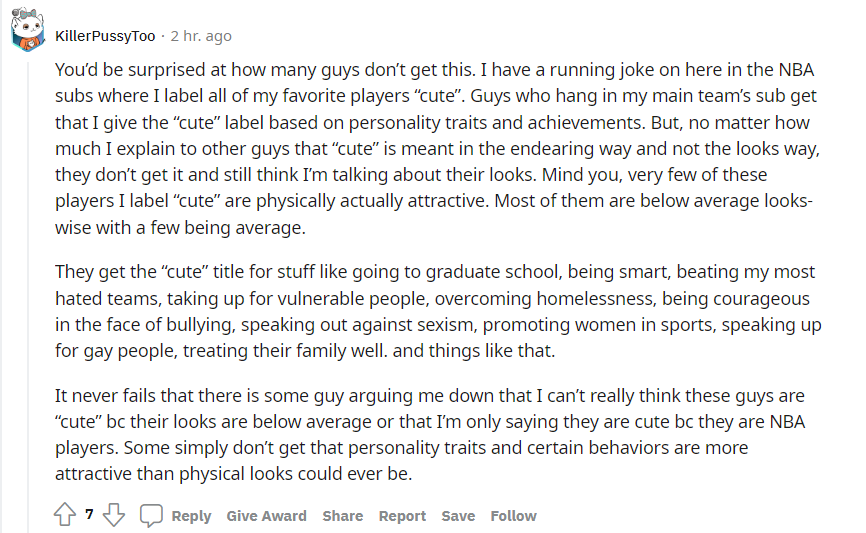Screen dimensions: 866x533
Task: Click the paragraph starting 'You'd be surprised'
Action: 437,149
